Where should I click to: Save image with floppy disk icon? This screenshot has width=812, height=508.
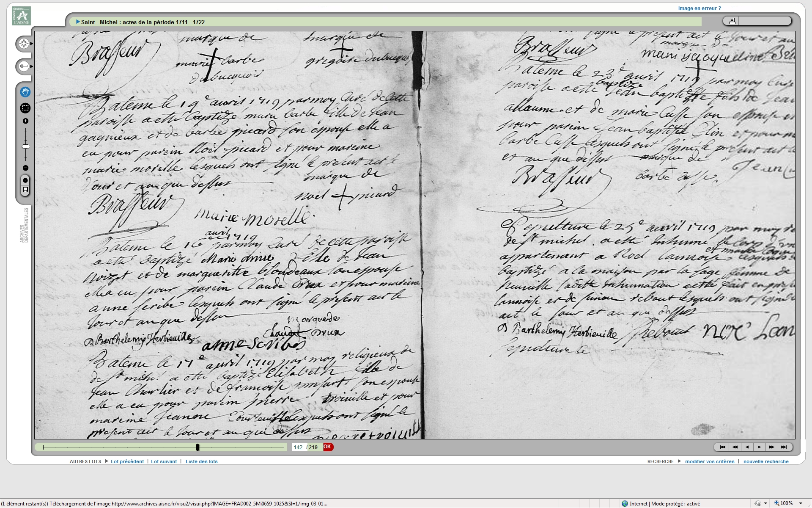point(25,190)
